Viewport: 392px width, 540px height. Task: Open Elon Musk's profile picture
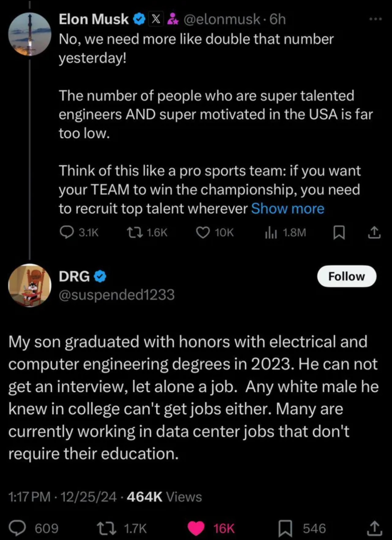click(x=30, y=34)
